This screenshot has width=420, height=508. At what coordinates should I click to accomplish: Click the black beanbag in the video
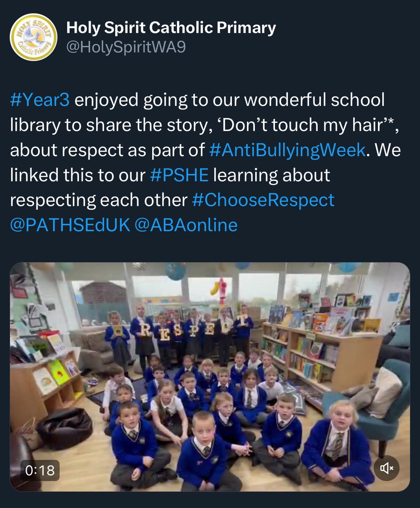64,428
